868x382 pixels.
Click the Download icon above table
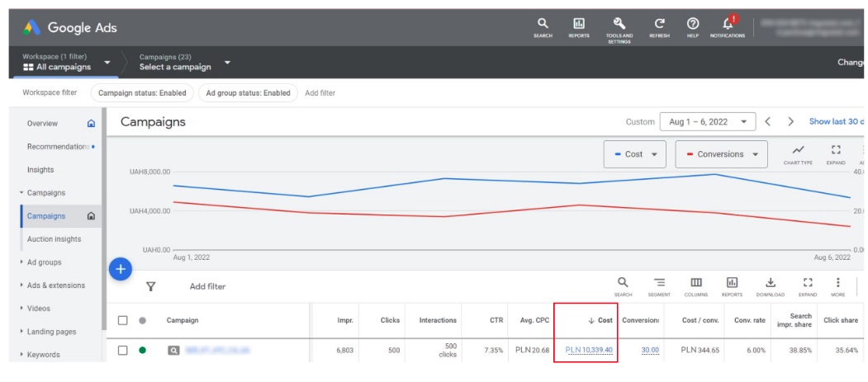(770, 285)
